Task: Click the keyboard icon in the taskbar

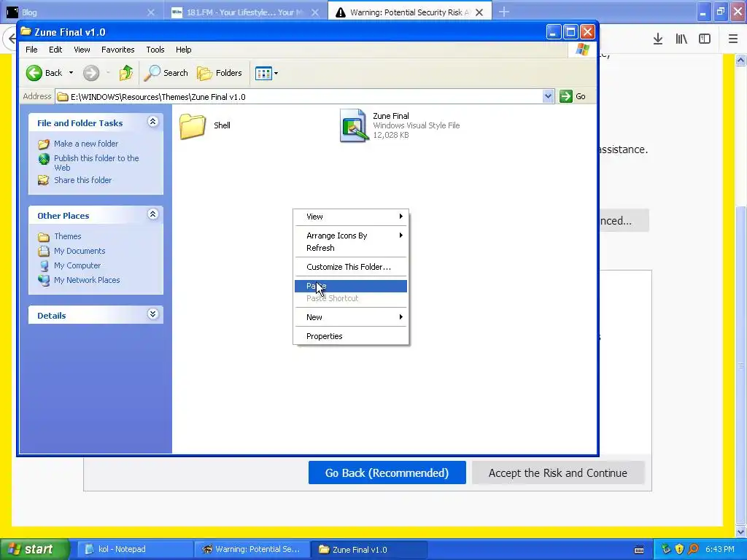Action: pos(639,550)
